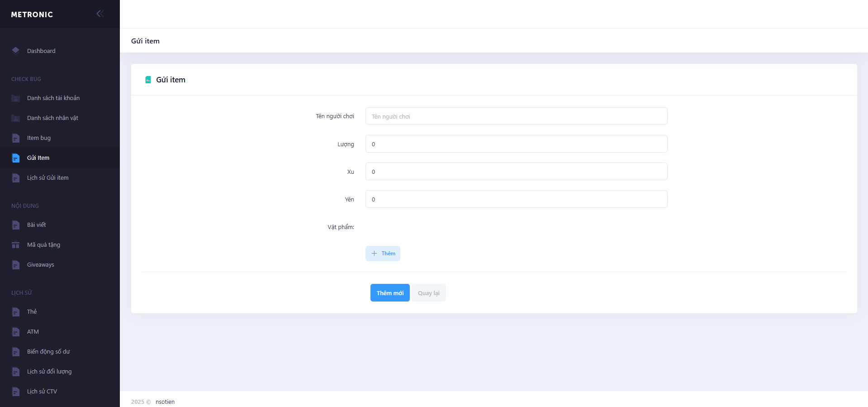Click icon beside Danh sách tài khoản
868x407 pixels.
point(16,98)
